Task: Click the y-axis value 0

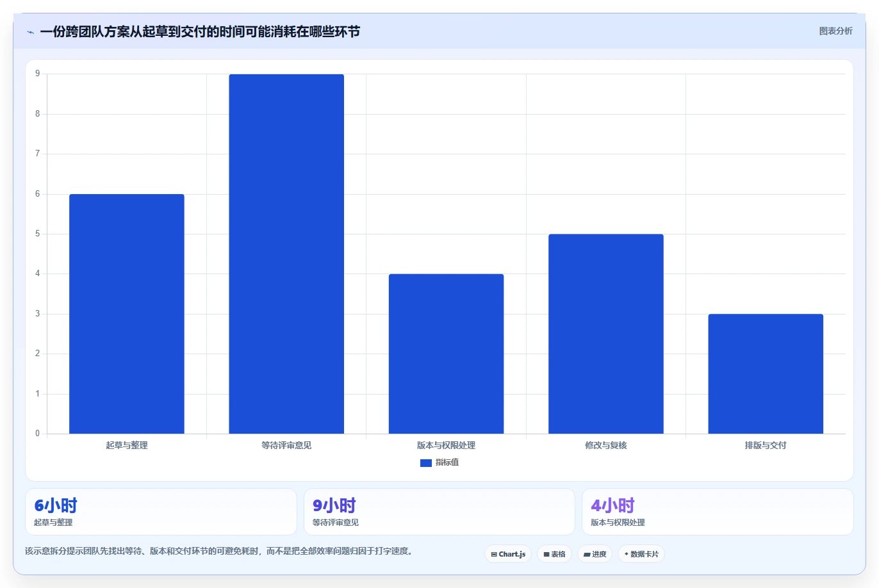Action: click(38, 434)
